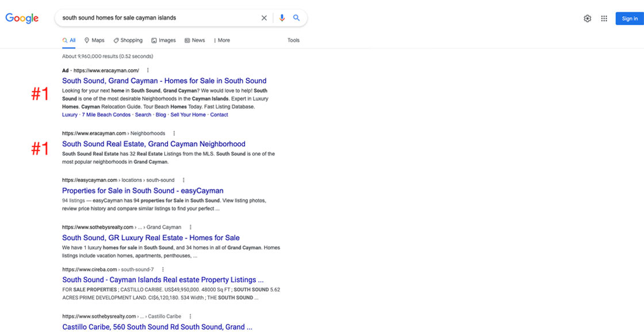Image resolution: width=644 pixels, height=334 pixels.
Task: Open options menu beside eracayman.com ad URL
Action: (x=148, y=70)
